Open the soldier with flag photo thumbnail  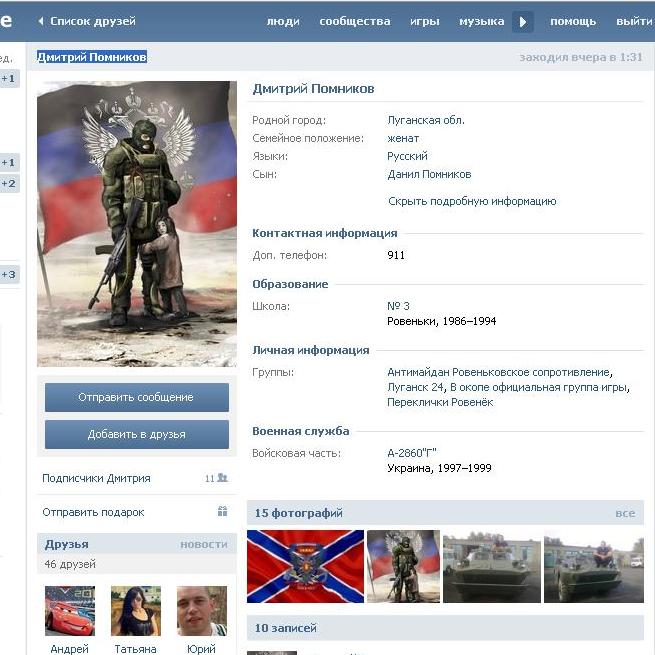pos(404,566)
